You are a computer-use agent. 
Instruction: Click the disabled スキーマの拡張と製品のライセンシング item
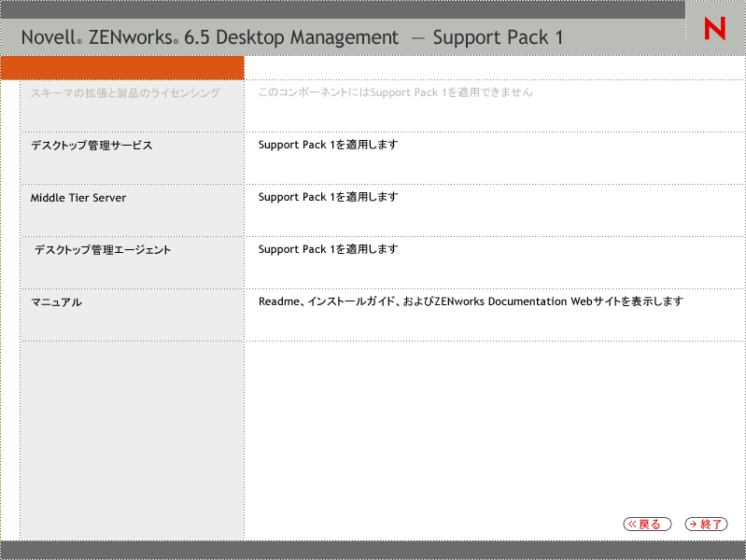click(125, 92)
